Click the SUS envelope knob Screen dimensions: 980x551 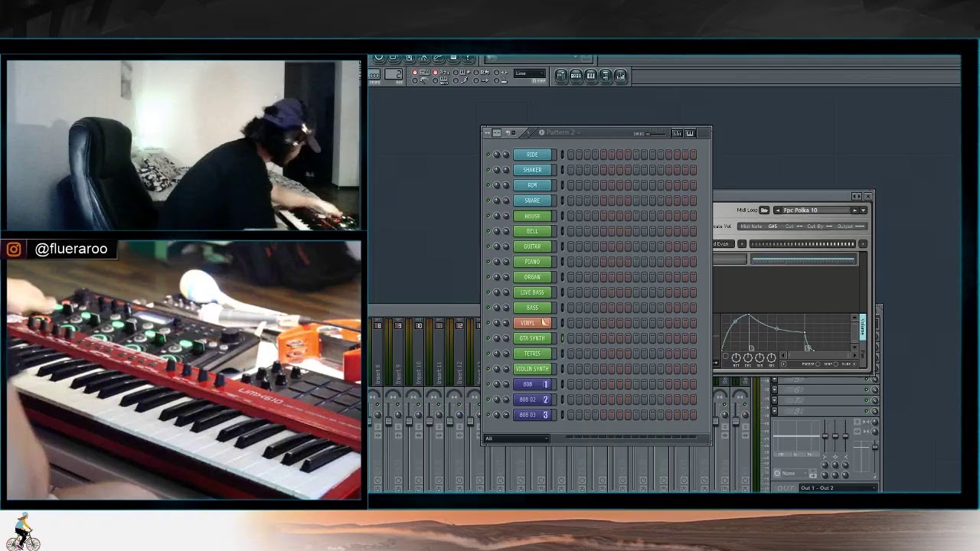tap(759, 357)
